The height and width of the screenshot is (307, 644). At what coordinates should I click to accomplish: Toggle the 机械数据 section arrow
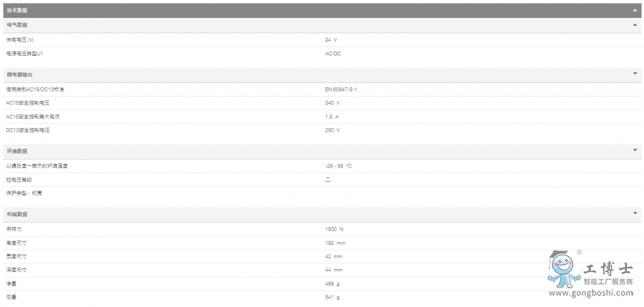click(x=635, y=213)
